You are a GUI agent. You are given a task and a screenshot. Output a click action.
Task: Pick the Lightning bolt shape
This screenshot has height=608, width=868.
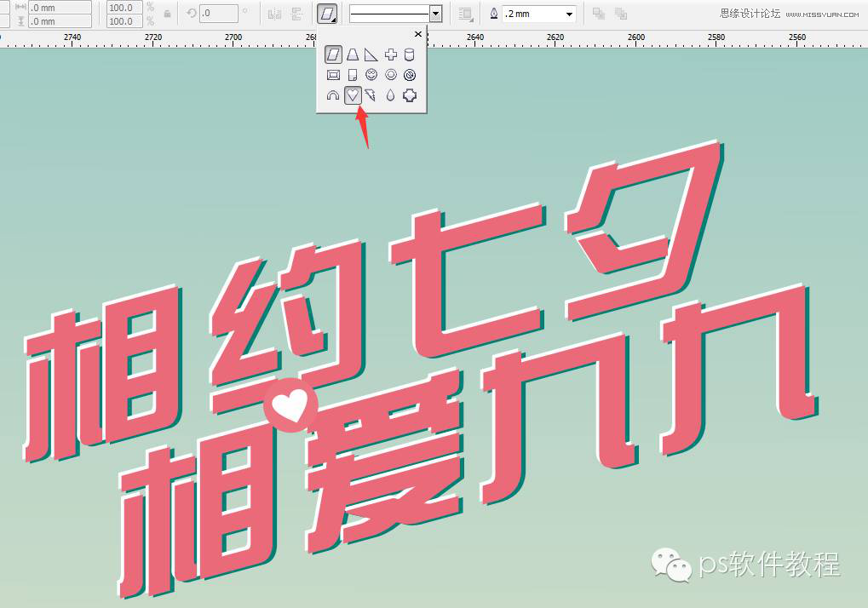click(371, 95)
